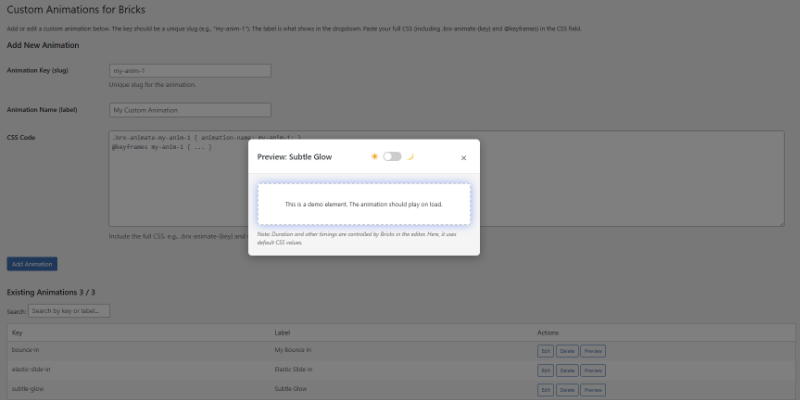Viewport: 800px width, 400px height.
Task: Toggle the light/dark preview switch
Action: click(392, 157)
